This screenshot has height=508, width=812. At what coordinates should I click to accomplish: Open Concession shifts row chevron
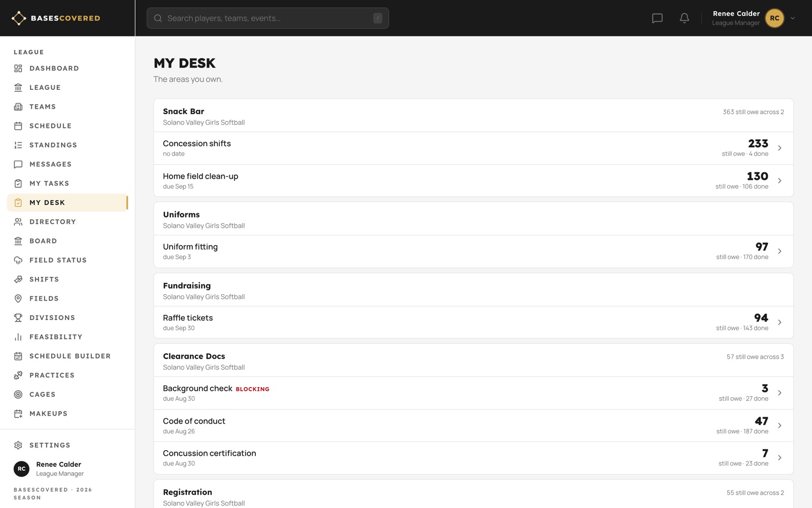[x=780, y=148]
